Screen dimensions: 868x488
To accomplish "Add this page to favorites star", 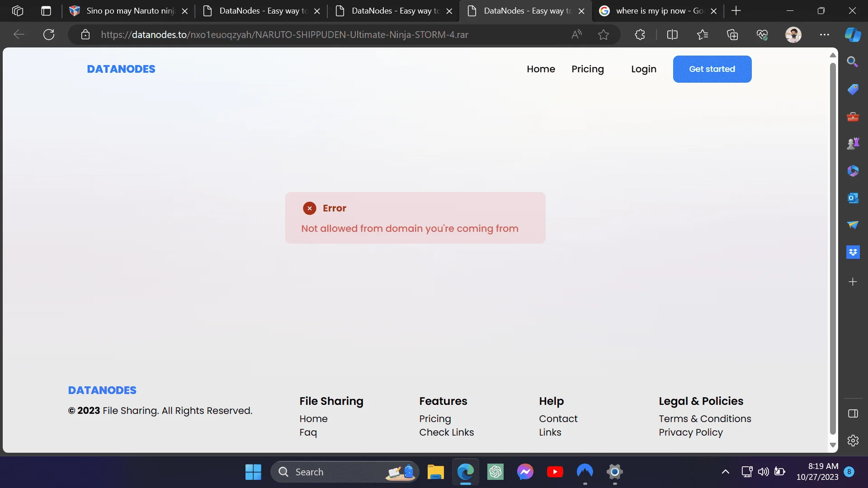I will [604, 34].
